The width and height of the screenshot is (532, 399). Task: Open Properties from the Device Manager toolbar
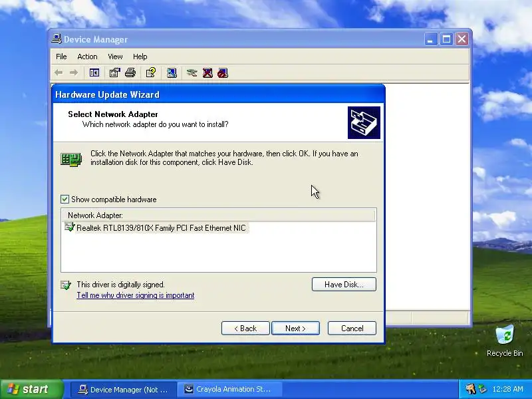click(x=114, y=72)
